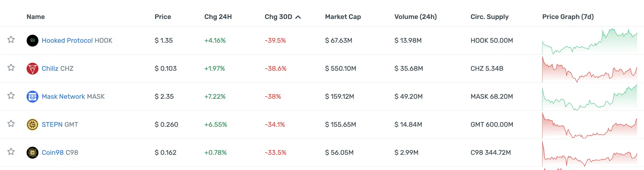Click the Coin98 coin logo

tap(33, 152)
